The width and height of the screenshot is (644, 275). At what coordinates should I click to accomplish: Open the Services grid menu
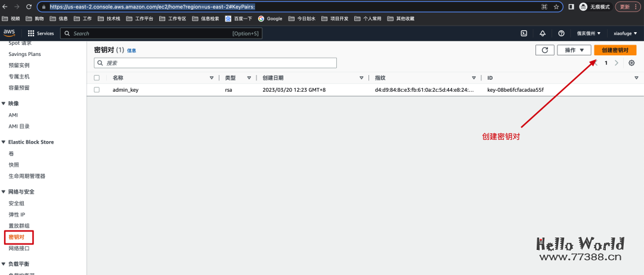pyautogui.click(x=41, y=33)
